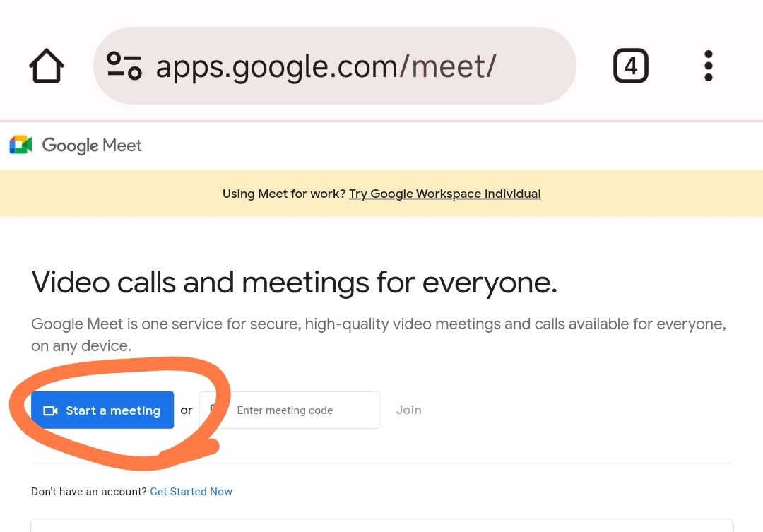Click the three vertical dots for more options
Image resolution: width=763 pixels, height=532 pixels.
(708, 65)
